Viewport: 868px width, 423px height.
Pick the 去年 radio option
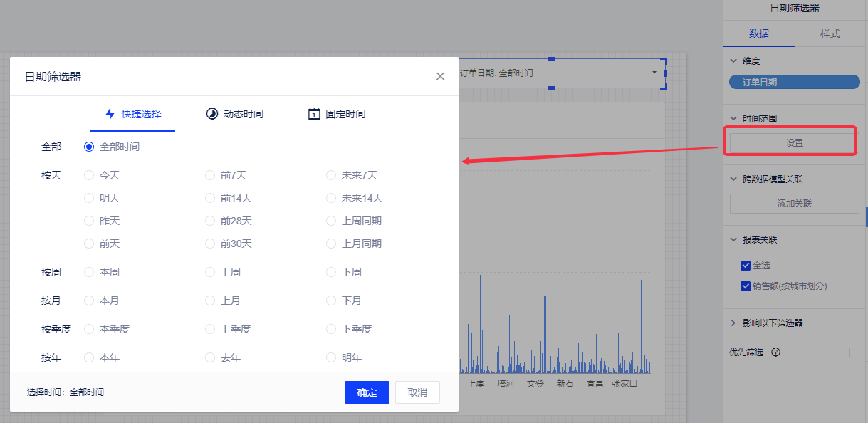click(210, 357)
